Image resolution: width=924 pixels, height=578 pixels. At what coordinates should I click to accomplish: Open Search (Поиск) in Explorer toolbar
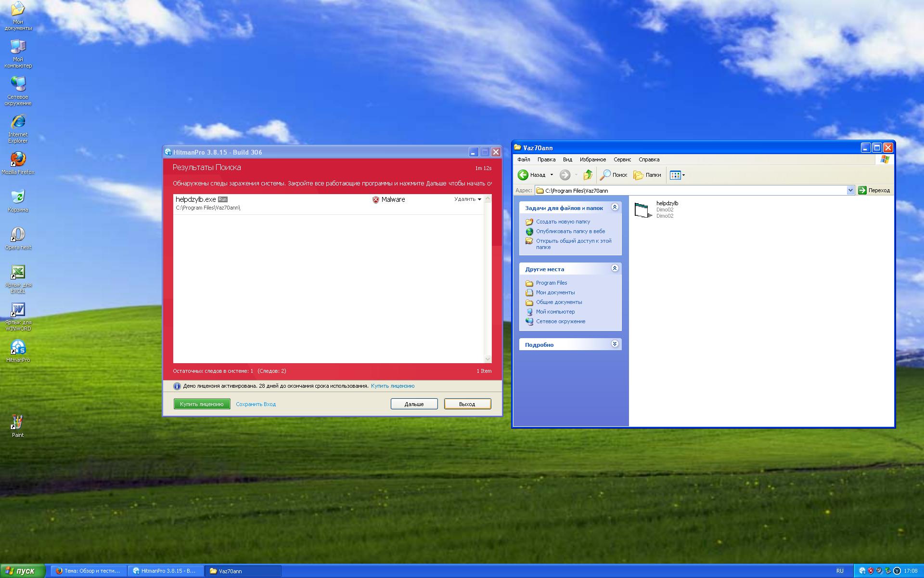(x=614, y=175)
